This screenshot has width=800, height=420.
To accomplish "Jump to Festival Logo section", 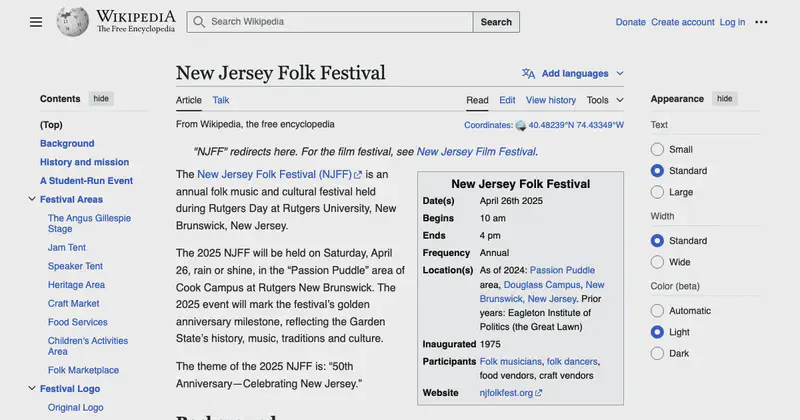I will click(x=70, y=388).
